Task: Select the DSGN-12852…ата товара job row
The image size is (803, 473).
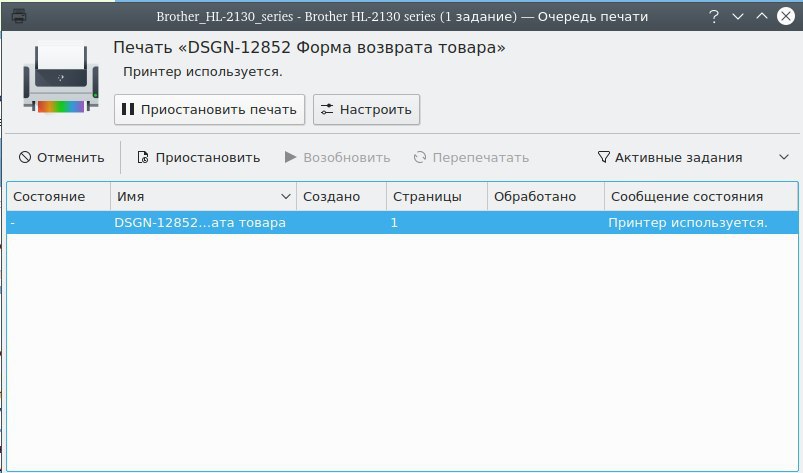Action: click(x=403, y=223)
